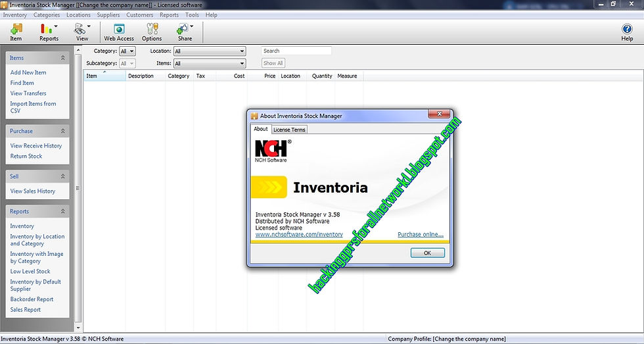Open the Location filter dropdown
The image size is (644, 344).
210,51
